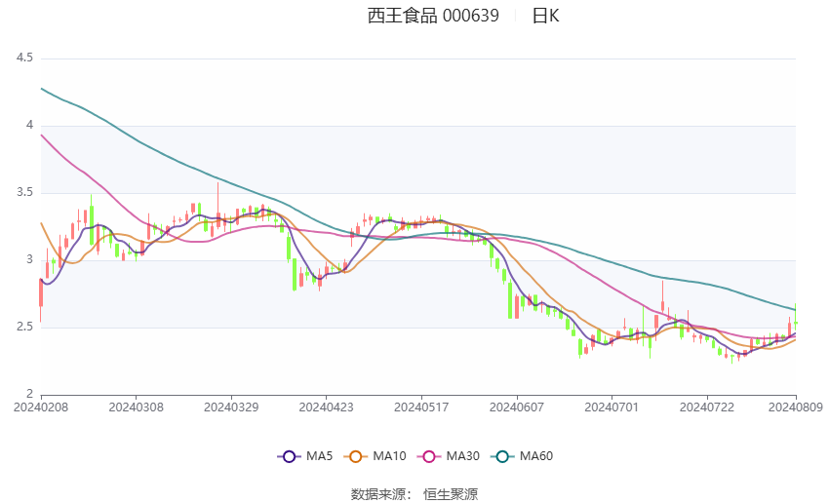The height and width of the screenshot is (504, 829).
Task: Click y-axis value 4.5
Action: (x=24, y=58)
